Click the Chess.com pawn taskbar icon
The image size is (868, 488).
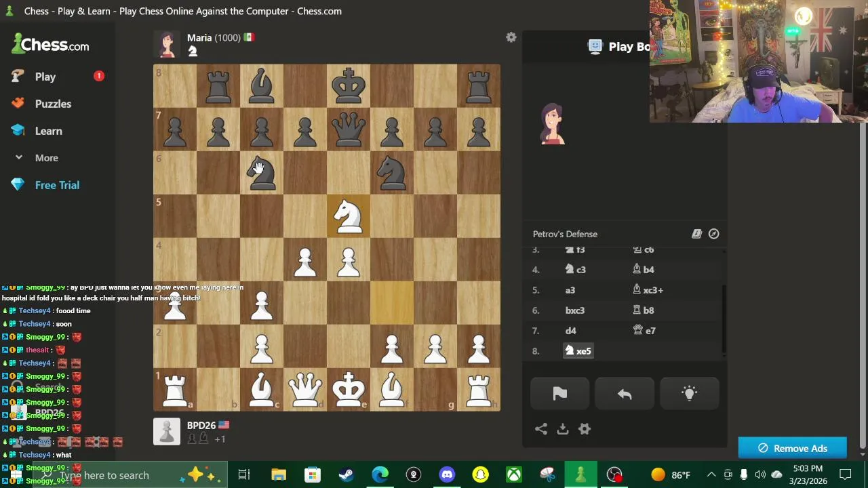point(580,474)
